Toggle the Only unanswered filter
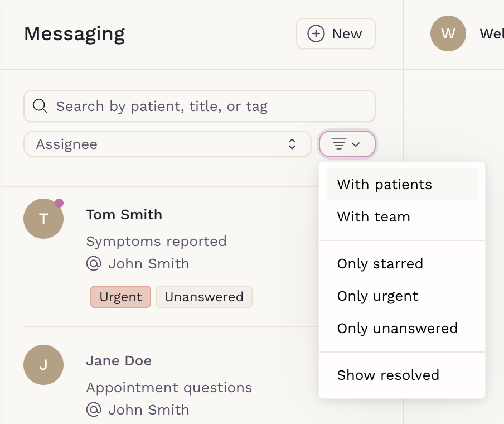 click(402, 329)
